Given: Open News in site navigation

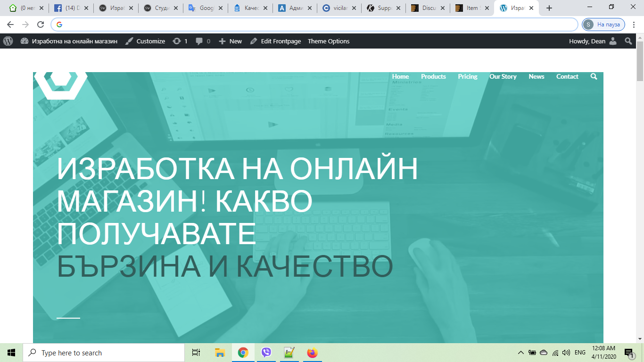Looking at the screenshot, I should pyautogui.click(x=537, y=76).
